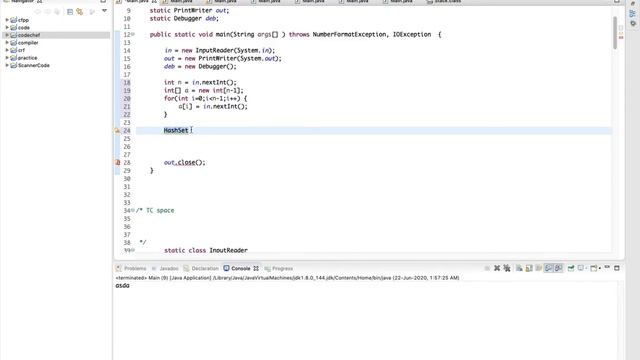Toggle Scroll Lock in Console toolbar
Viewport: 640px width, 360px height.
(x=529, y=268)
